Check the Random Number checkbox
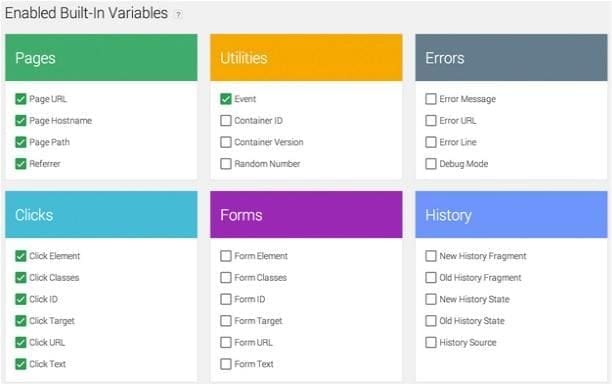This screenshot has width=612, height=384. (x=226, y=164)
